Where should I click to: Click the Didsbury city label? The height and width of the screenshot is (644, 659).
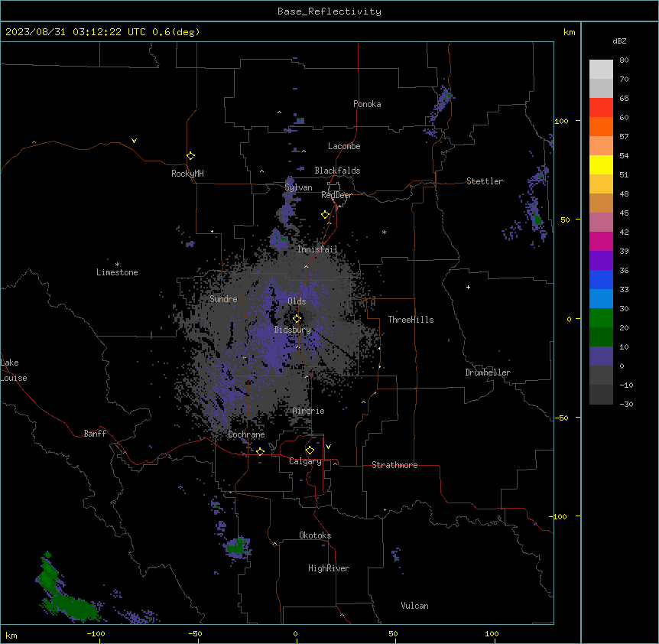pyautogui.click(x=293, y=330)
